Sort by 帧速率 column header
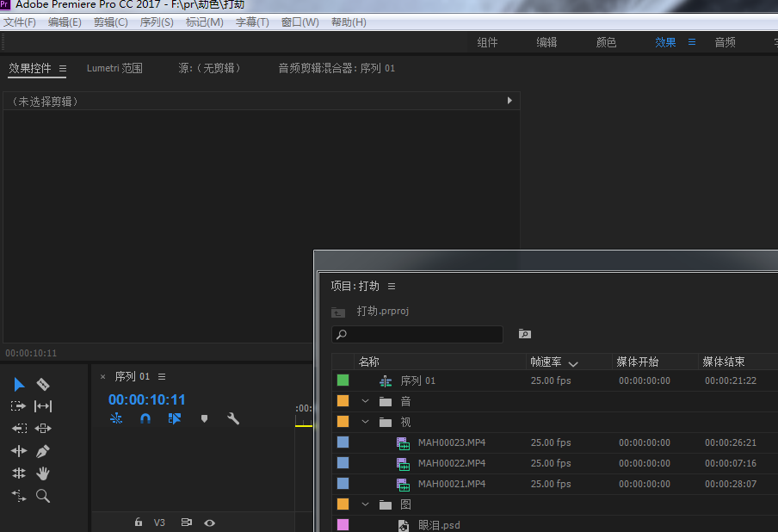 546,362
